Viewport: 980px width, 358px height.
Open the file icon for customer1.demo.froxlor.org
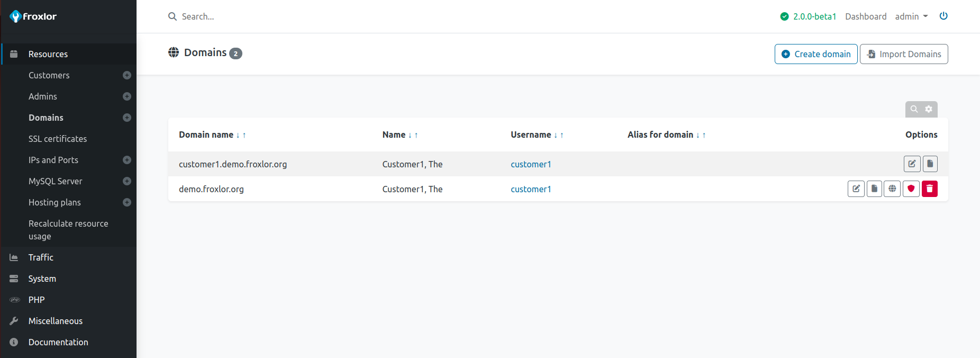[x=930, y=164]
